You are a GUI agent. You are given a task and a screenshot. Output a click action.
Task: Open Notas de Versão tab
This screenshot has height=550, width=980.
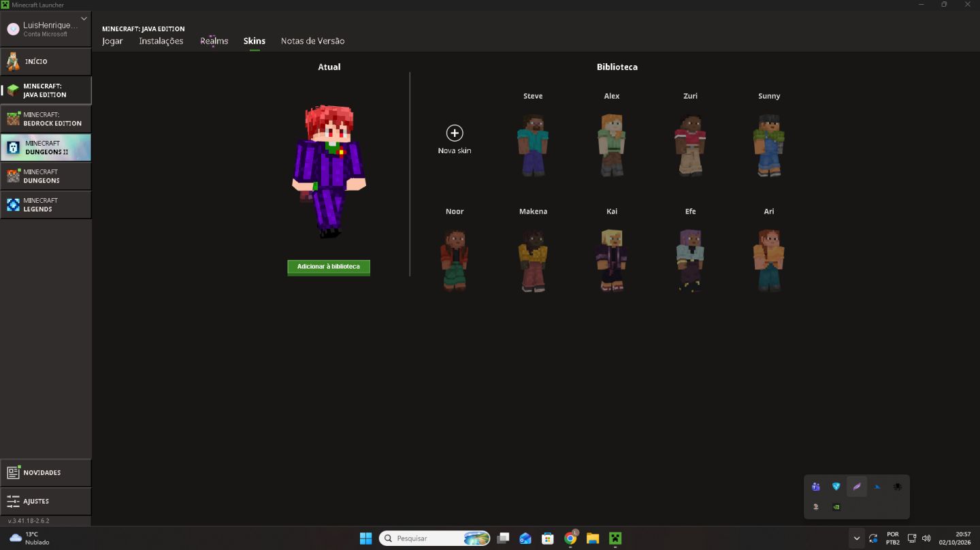tap(313, 41)
